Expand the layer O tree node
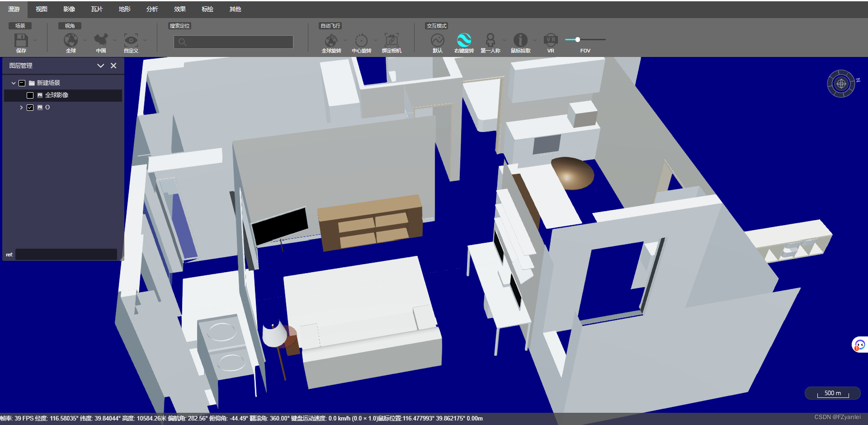The height and width of the screenshot is (425, 868). pyautogui.click(x=21, y=107)
